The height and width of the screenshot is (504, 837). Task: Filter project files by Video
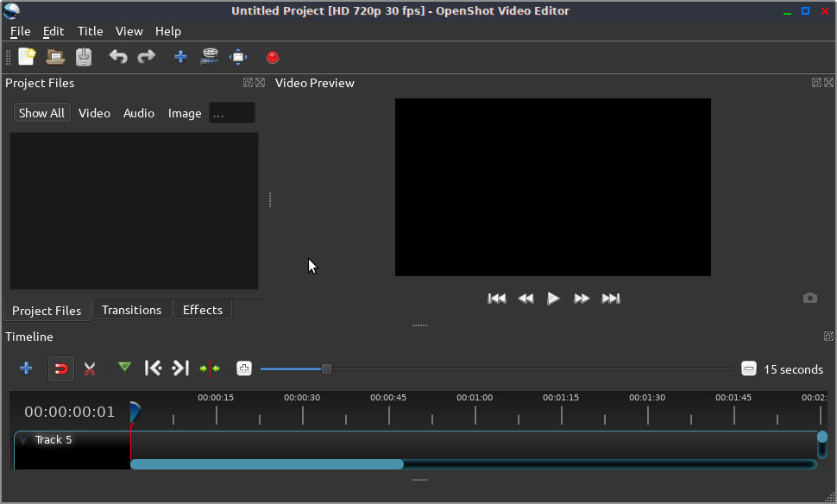tap(94, 113)
